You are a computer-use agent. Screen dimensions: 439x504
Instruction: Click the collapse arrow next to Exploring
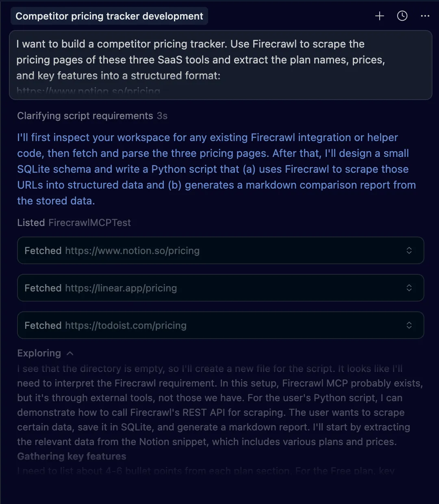tap(70, 353)
